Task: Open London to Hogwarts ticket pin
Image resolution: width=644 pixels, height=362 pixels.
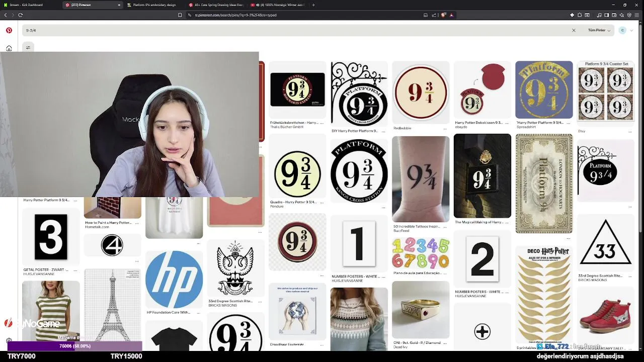Action: pos(544,184)
